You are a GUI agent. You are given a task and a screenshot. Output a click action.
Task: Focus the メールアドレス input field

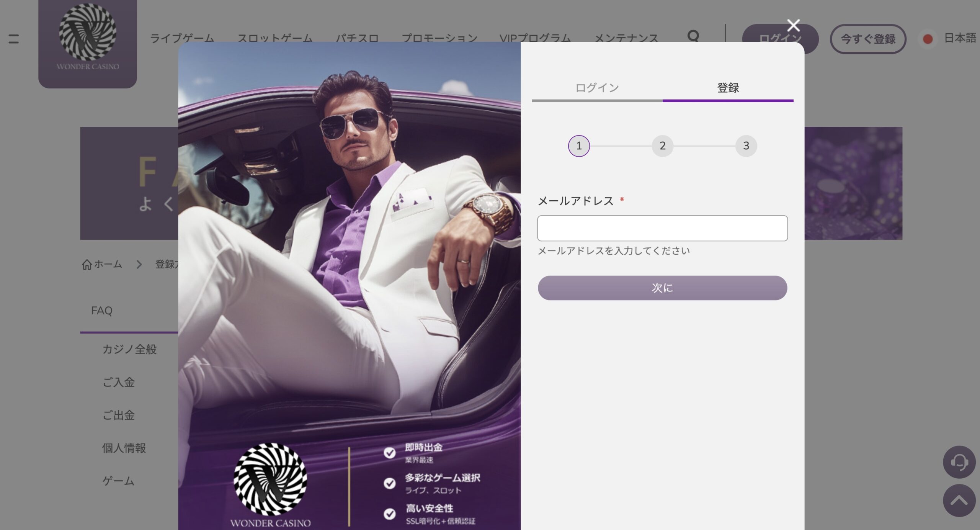tap(663, 228)
